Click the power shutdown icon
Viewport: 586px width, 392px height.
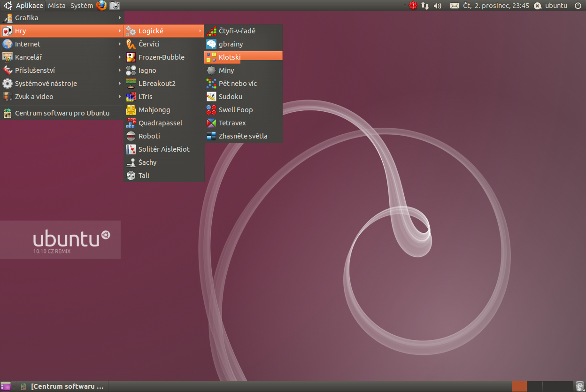click(x=578, y=6)
